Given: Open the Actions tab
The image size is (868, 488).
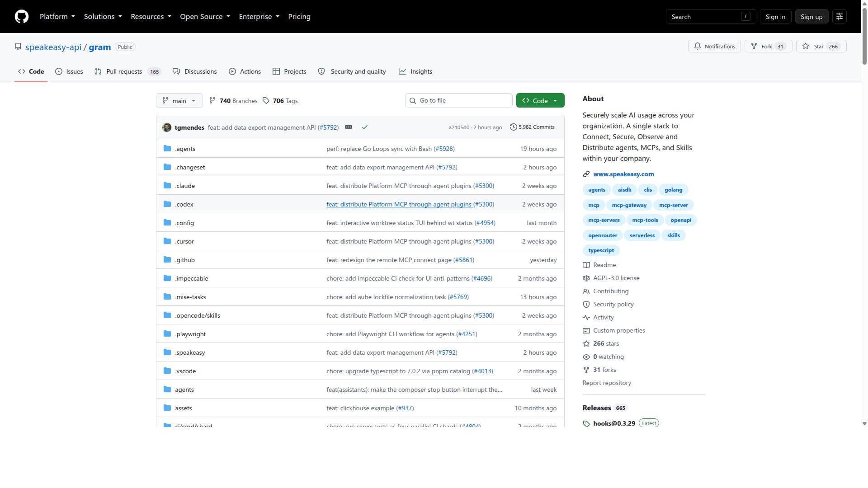Looking at the screenshot, I should [245, 72].
